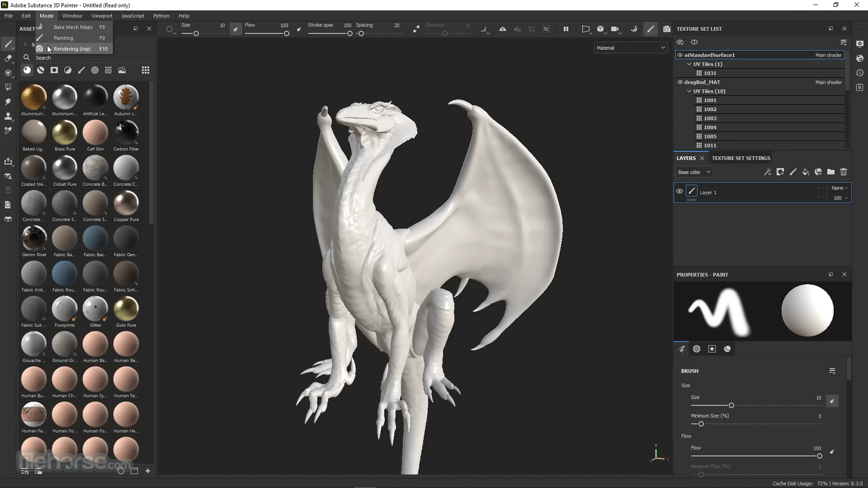Select the Eraser tool in left toolbar
868x488 pixels.
click(x=8, y=59)
